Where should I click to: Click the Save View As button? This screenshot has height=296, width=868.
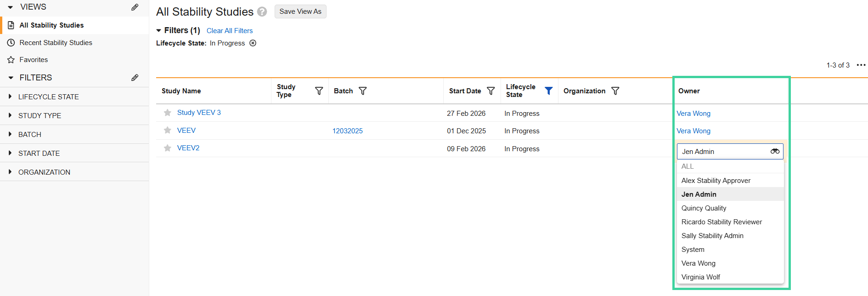(300, 11)
